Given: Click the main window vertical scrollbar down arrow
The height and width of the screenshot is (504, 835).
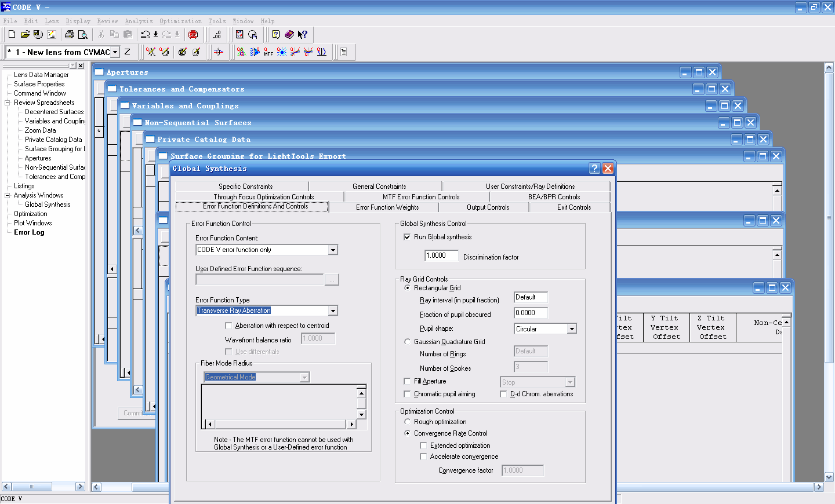Looking at the screenshot, I should pyautogui.click(x=829, y=477).
